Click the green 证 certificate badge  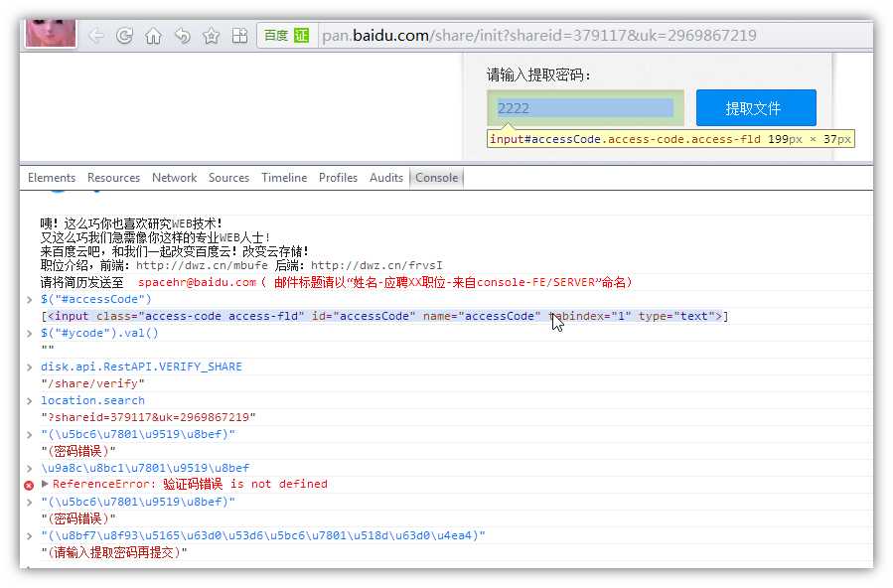tap(301, 36)
